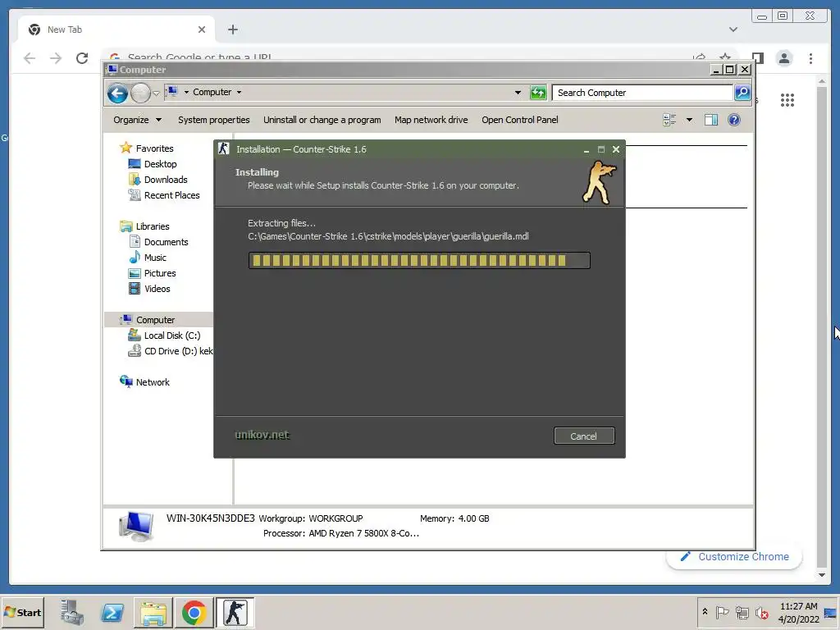Open the Chrome three-dot menu
The image size is (840, 630).
coord(810,58)
